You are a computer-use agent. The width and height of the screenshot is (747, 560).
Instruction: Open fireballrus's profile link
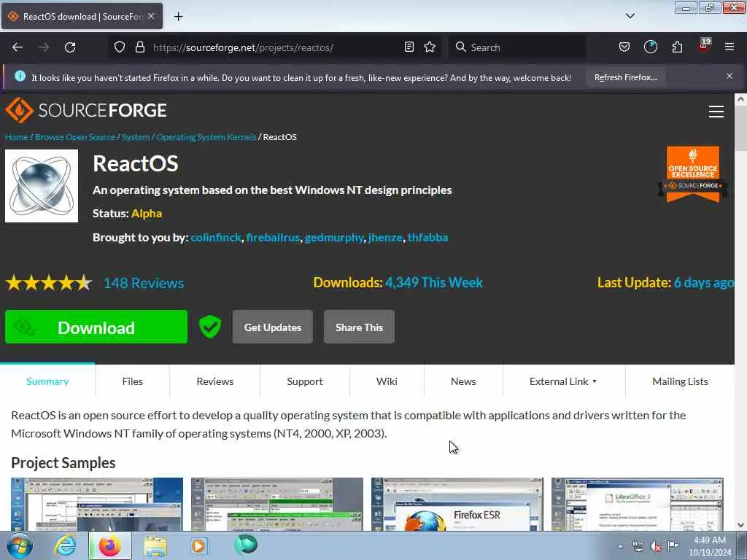tap(273, 237)
